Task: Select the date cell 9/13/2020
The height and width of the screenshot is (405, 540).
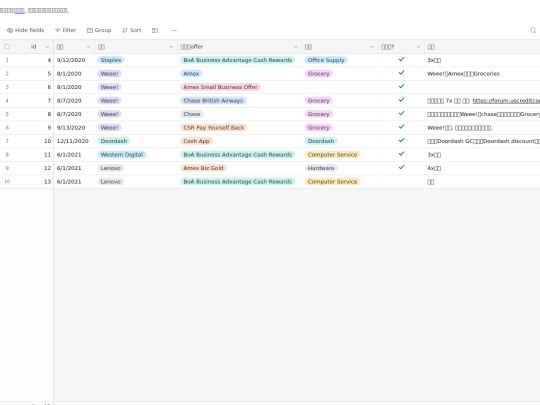Action: coord(74,127)
